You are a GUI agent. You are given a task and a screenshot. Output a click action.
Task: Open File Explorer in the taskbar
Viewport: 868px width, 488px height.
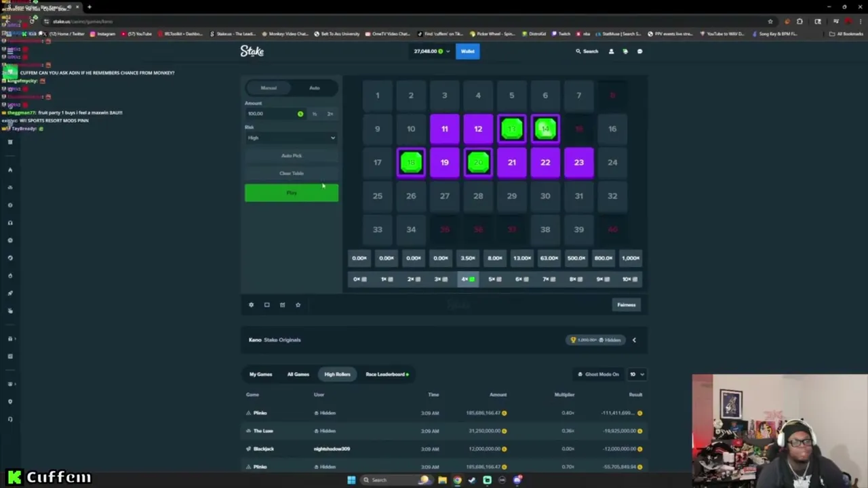[x=442, y=480]
